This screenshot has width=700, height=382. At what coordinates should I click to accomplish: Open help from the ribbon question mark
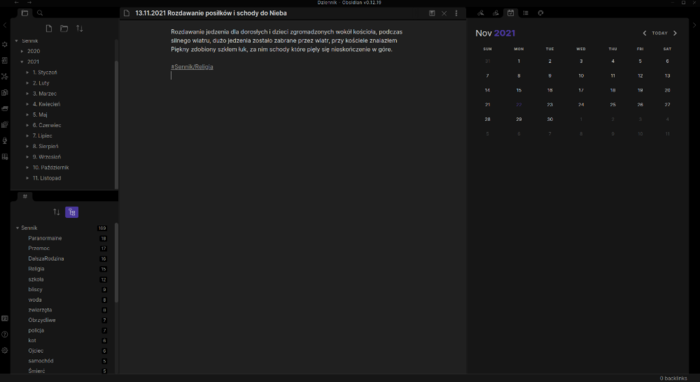(x=5, y=334)
